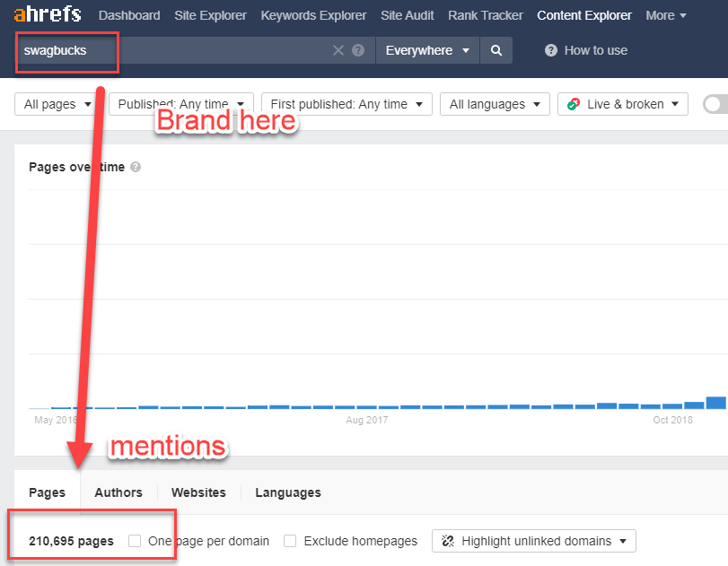Check Exclude homepages
The height and width of the screenshot is (566, 728).
point(290,540)
